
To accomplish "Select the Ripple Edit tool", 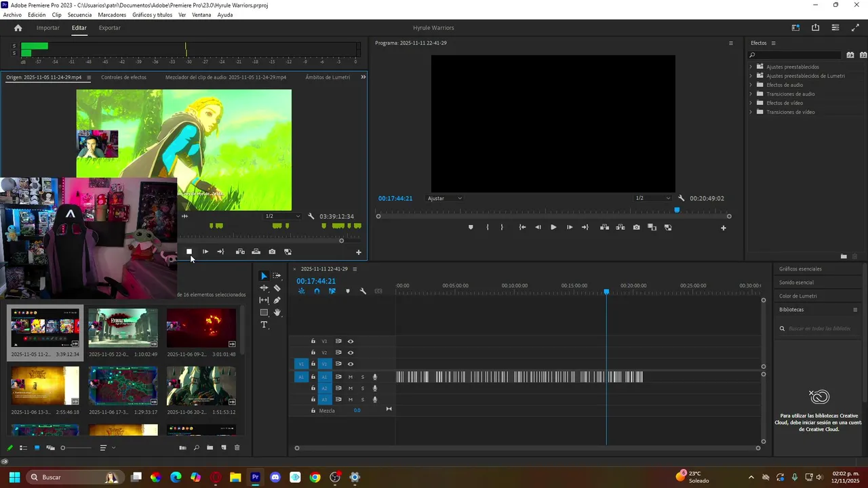I will pos(264,288).
